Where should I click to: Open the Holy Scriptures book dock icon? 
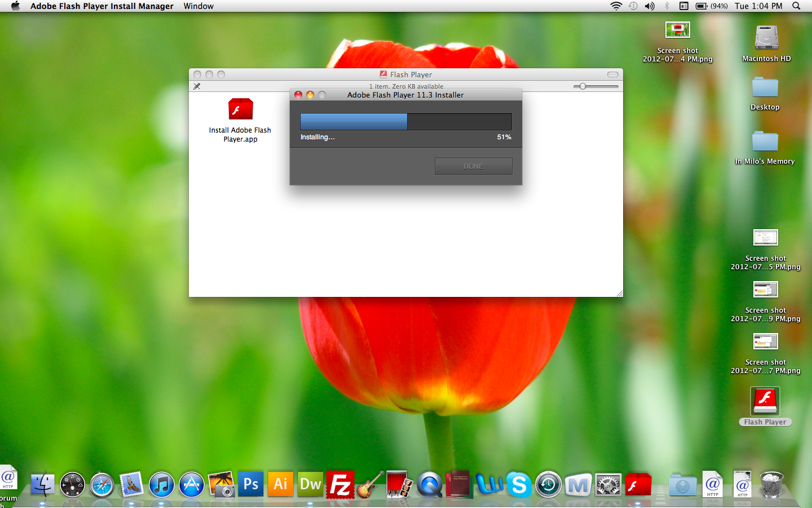459,484
